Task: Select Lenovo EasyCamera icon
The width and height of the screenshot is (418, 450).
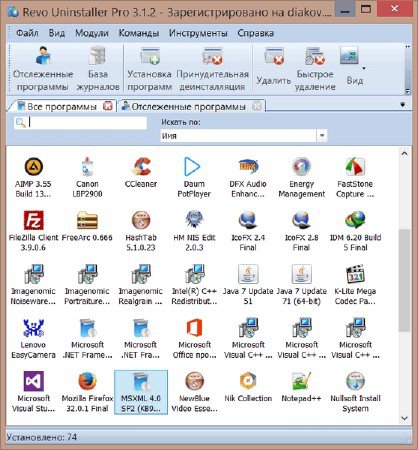Action: 33,338
